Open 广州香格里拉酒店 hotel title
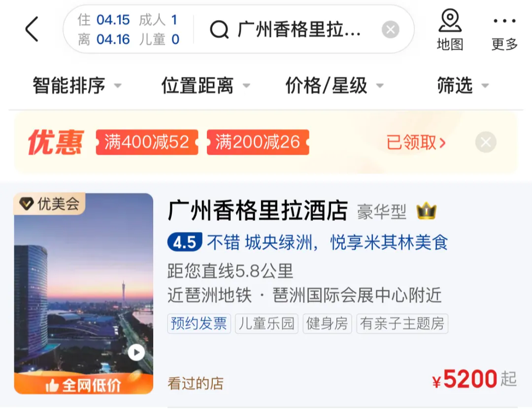The image size is (532, 409). click(x=258, y=210)
